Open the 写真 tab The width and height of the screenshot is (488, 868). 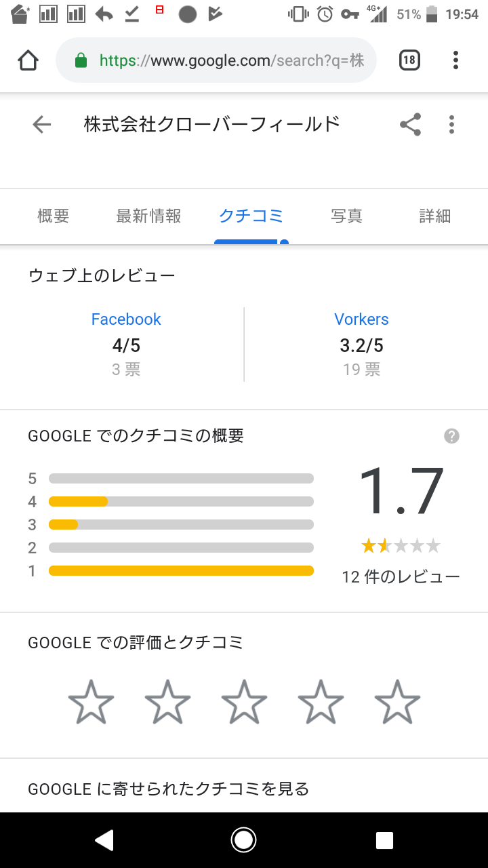[x=346, y=216]
